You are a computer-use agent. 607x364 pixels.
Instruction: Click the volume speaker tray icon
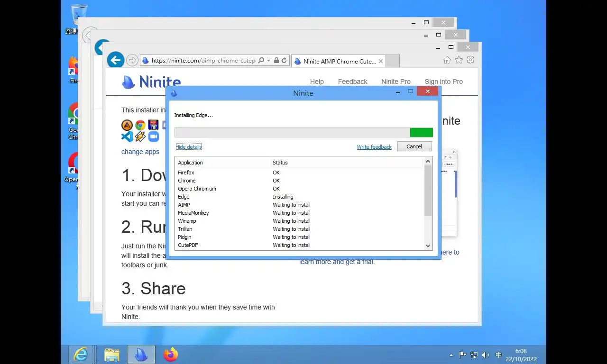(486, 355)
